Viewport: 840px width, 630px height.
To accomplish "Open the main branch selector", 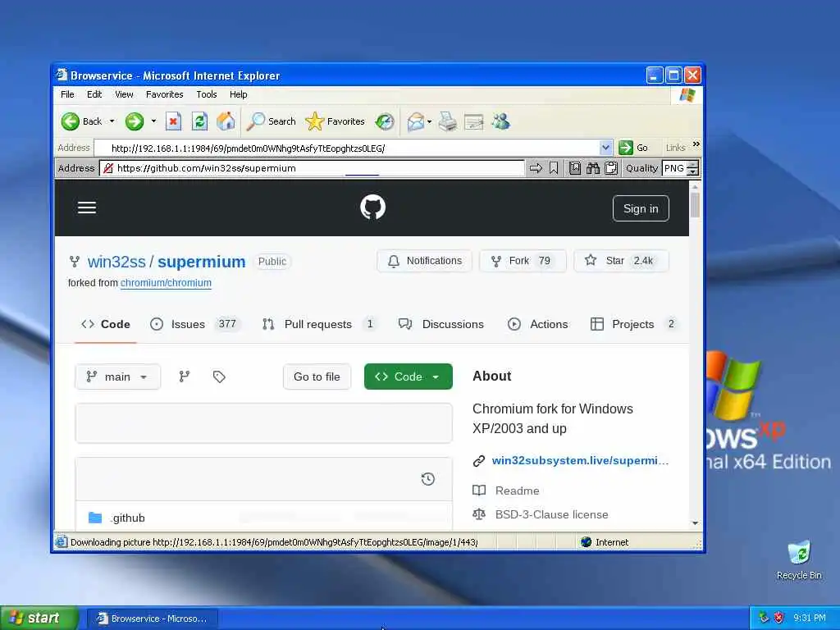I will (x=117, y=377).
